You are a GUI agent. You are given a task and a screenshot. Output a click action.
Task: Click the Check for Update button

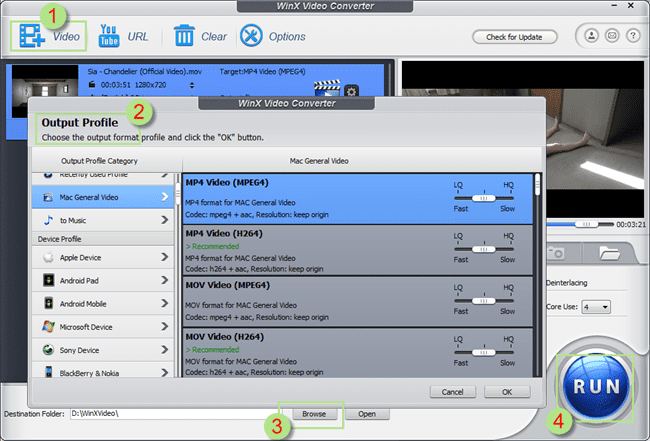pos(514,37)
